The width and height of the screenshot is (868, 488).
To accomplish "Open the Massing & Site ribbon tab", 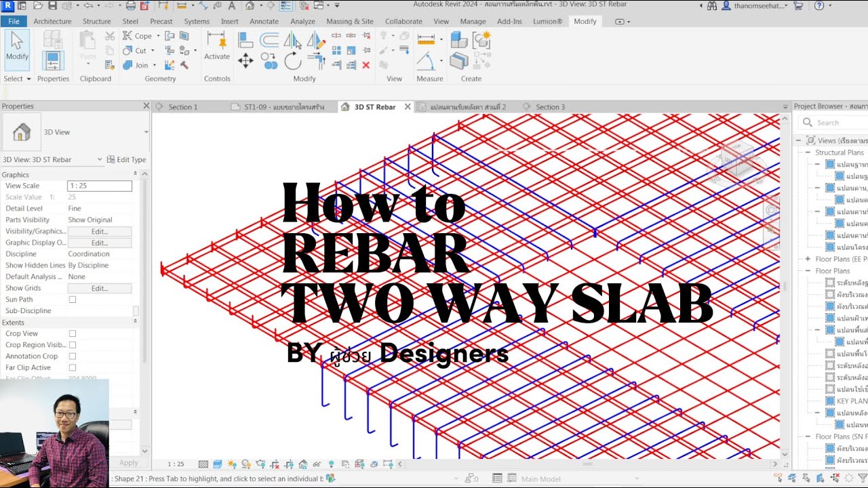I will click(x=349, y=21).
